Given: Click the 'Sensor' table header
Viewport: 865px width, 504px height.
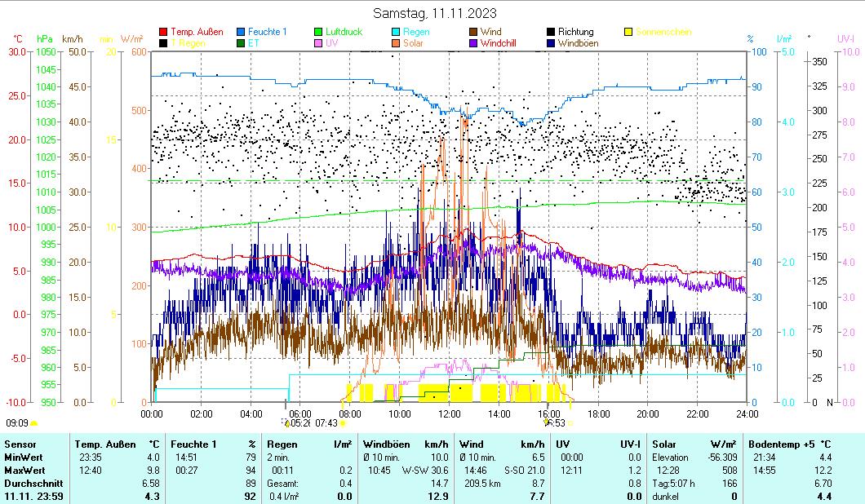Looking at the screenshot, I should click(x=20, y=444).
